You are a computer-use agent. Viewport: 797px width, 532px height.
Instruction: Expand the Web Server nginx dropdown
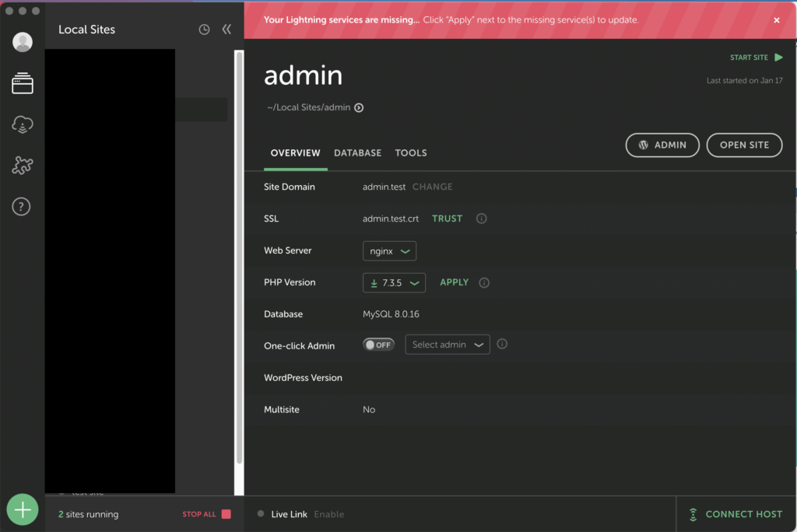389,251
